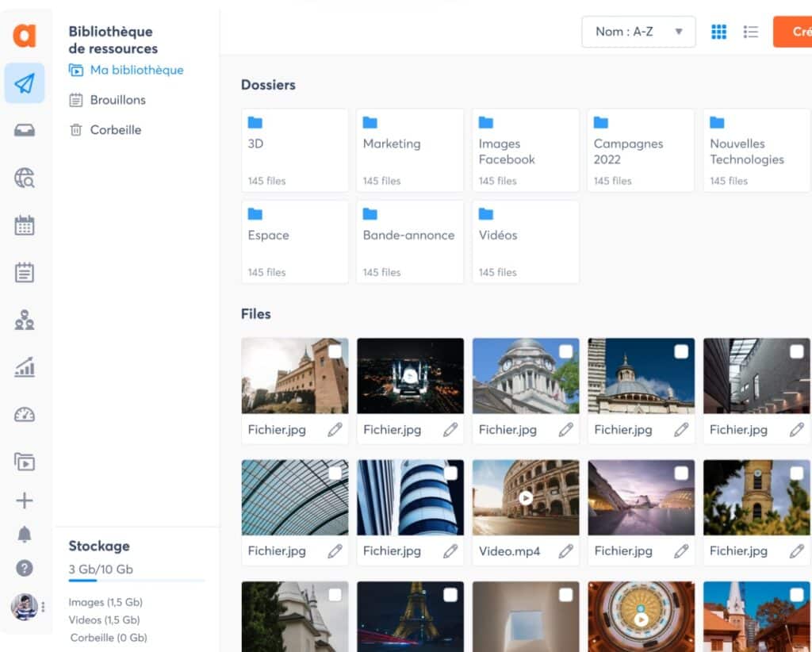The height and width of the screenshot is (652, 812).
Task: Open the Campagnes 2022 folder
Action: (641, 150)
